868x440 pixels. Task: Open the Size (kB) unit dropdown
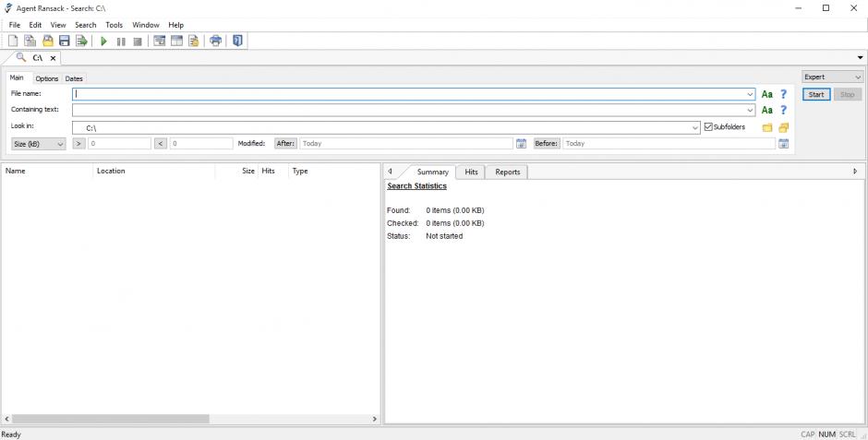coord(38,144)
